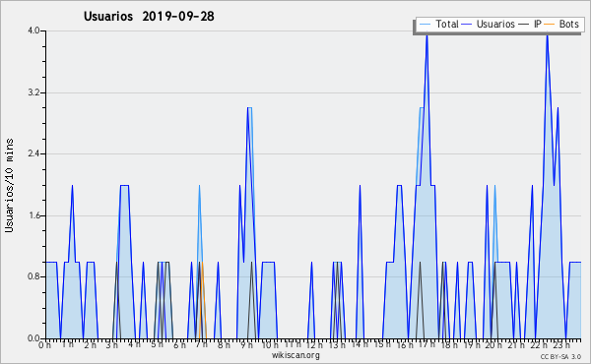591x364 pixels.
Task: Click the x-axis label '4 h'
Action: click(135, 344)
